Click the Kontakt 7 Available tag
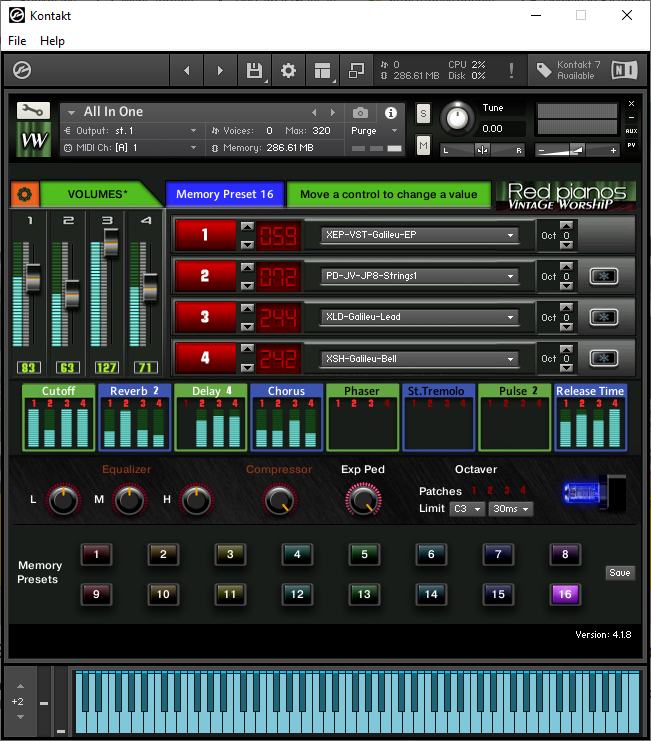Viewport: 651px width, 741px height. [568, 70]
